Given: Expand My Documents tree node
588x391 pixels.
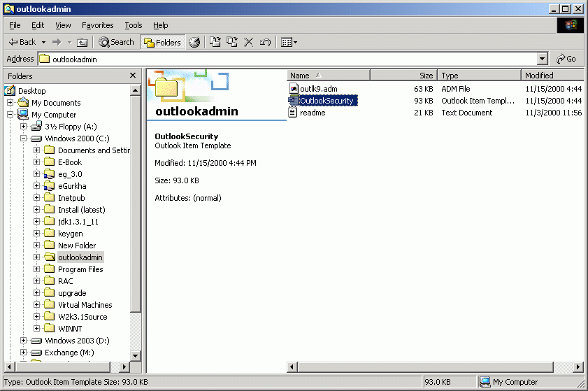Looking at the screenshot, I should point(10,102).
